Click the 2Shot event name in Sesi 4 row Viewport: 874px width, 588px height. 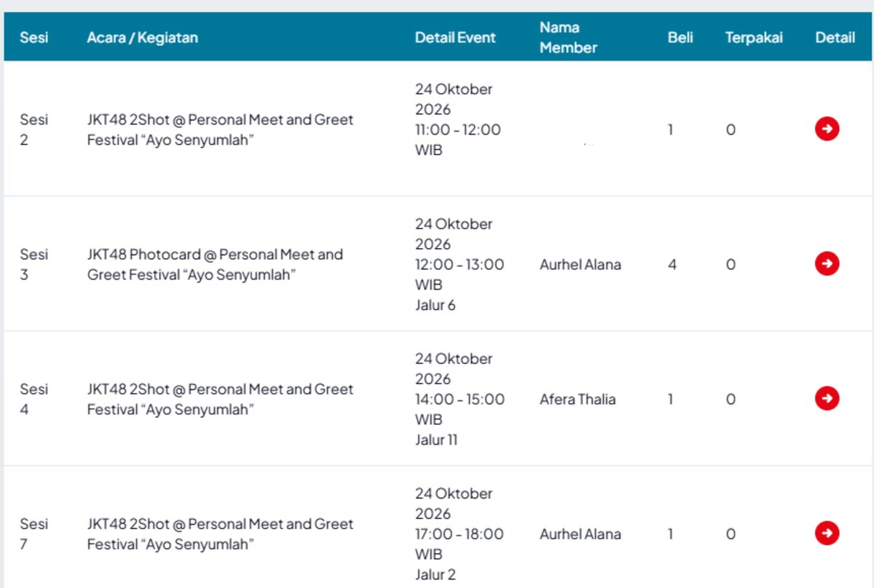coord(220,399)
